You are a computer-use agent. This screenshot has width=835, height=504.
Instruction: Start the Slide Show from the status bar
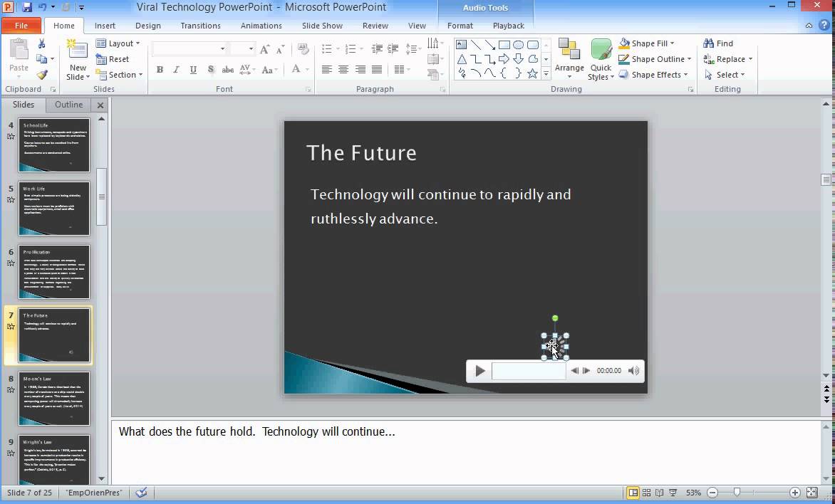point(672,492)
